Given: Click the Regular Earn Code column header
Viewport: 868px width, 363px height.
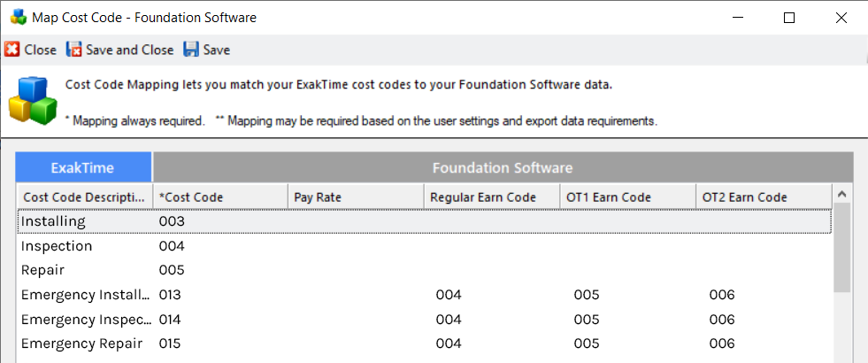Looking at the screenshot, I should pos(492,197).
